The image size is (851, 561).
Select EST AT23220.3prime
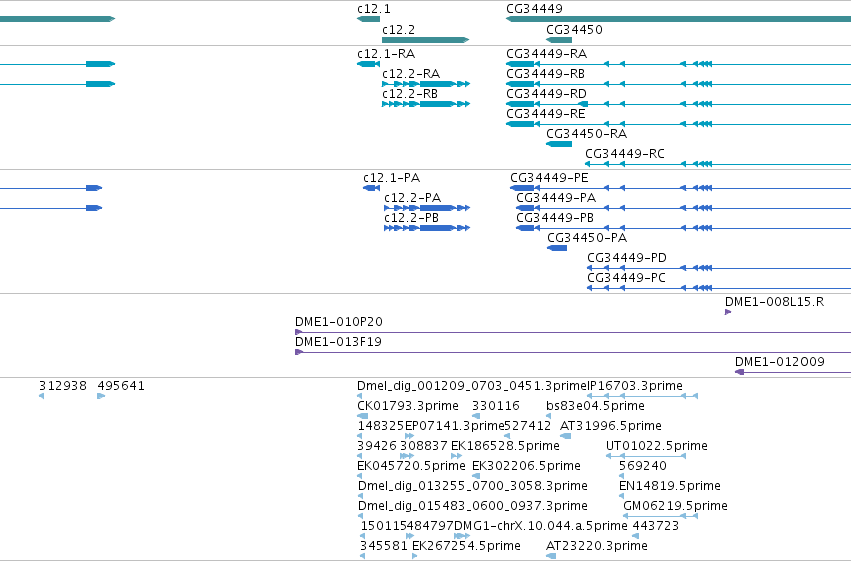597,546
